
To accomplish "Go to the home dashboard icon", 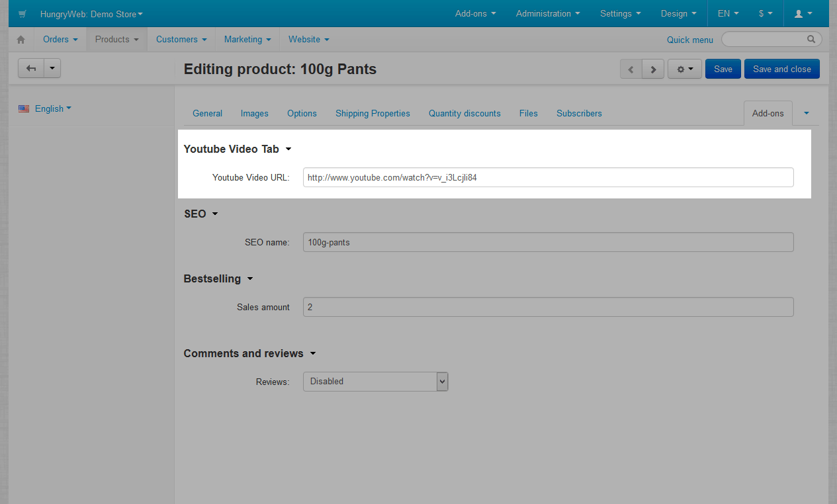I will [x=21, y=40].
